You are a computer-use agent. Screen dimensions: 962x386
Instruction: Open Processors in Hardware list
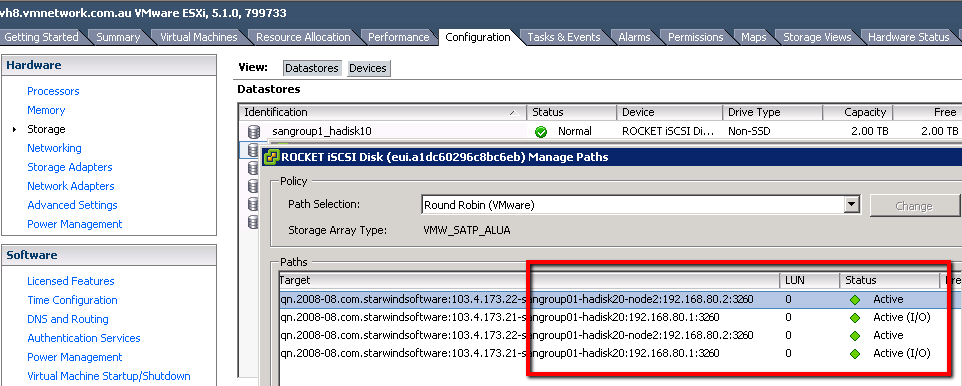(x=53, y=91)
